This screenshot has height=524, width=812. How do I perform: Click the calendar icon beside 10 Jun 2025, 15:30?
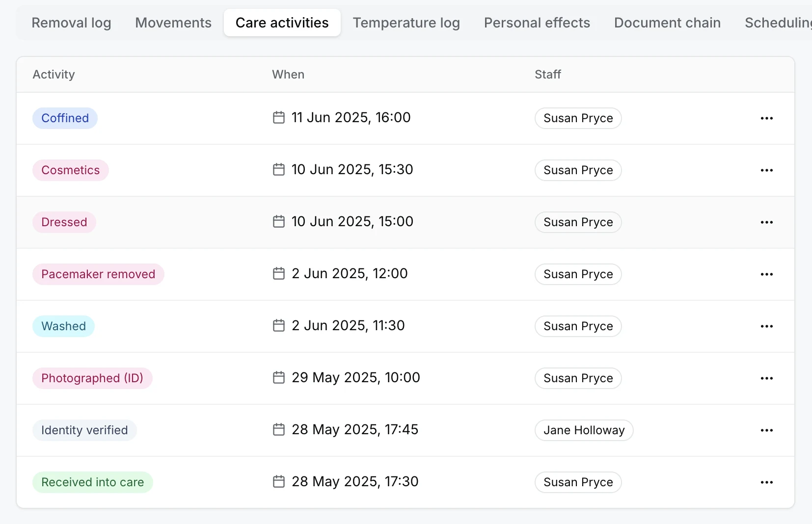point(279,170)
